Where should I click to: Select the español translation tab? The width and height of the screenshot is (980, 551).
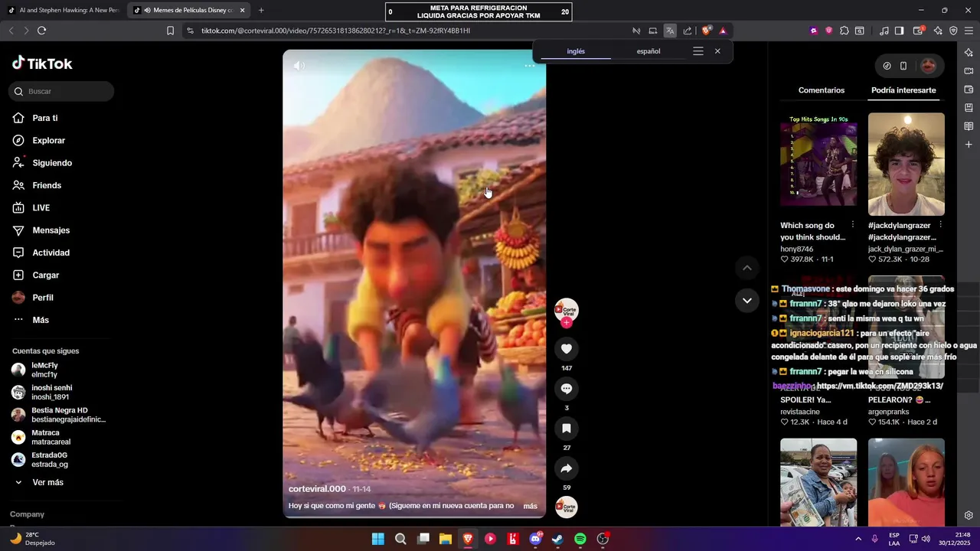[648, 51]
